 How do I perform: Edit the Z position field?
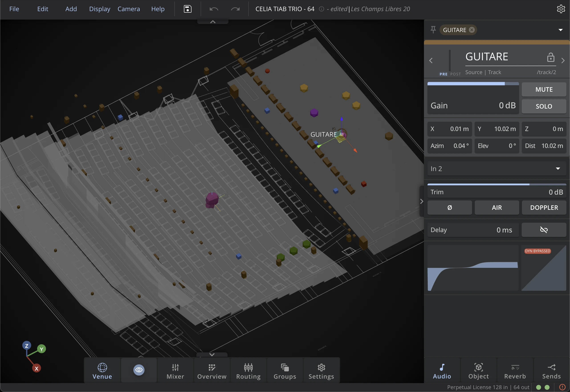[544, 129]
